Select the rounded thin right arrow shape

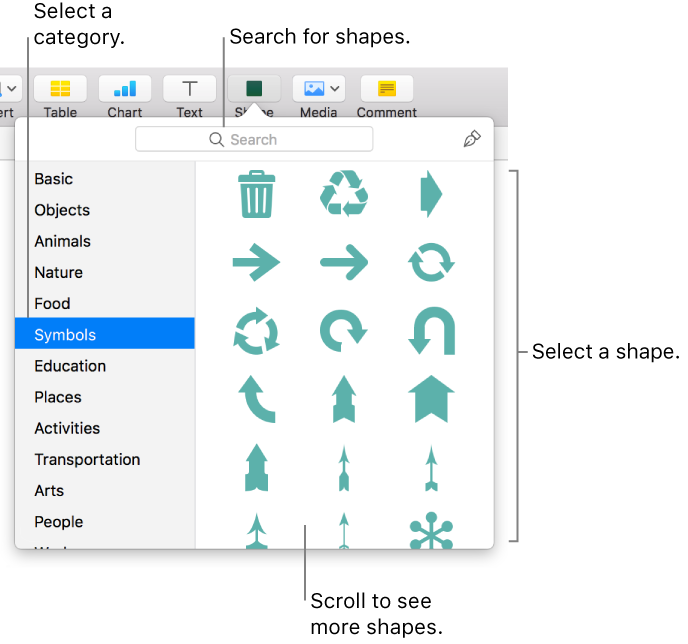point(344,262)
